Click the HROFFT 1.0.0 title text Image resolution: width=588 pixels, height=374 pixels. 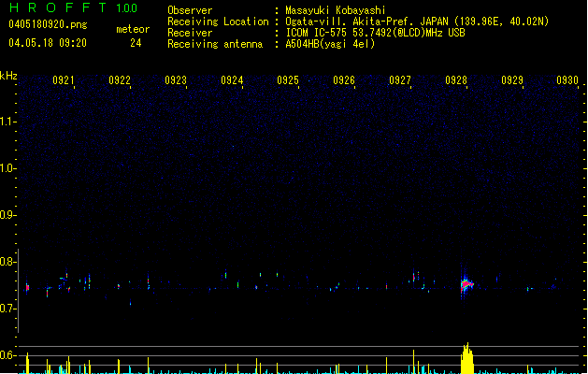tap(74, 7)
